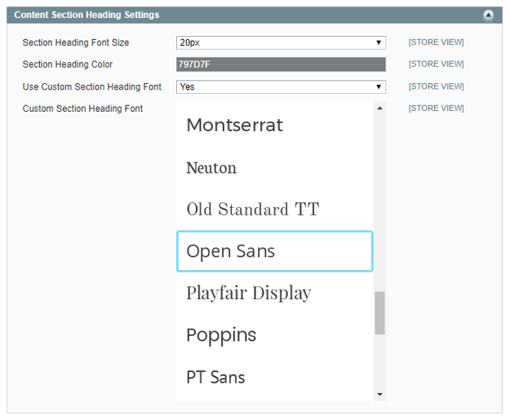Pick the highlighted Open Sans font
The width and height of the screenshot is (510, 420).
click(x=275, y=251)
